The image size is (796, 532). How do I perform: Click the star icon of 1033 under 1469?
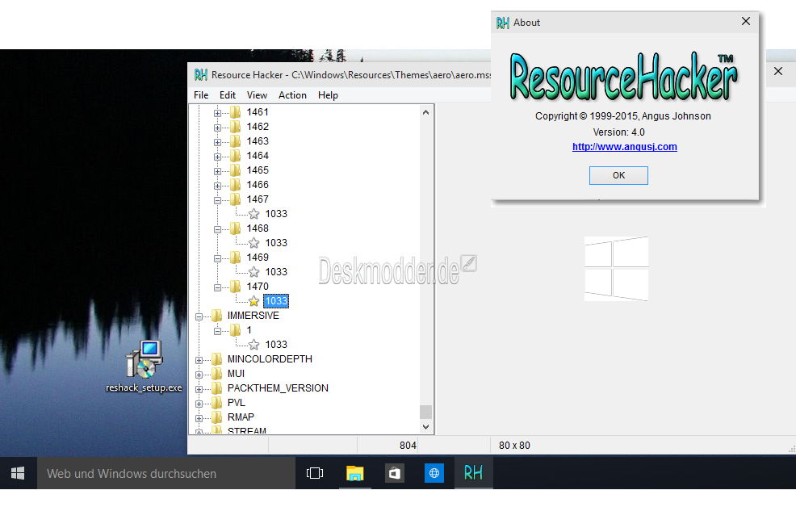tap(253, 272)
